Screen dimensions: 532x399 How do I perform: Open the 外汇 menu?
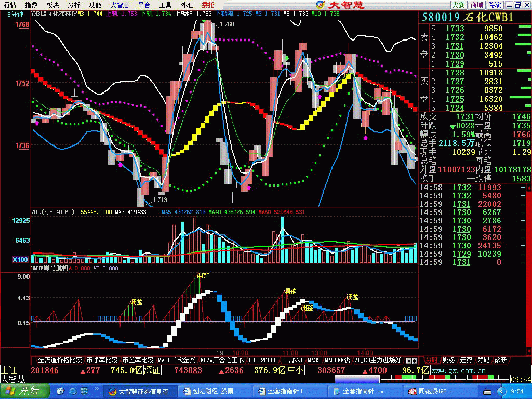click(187, 5)
